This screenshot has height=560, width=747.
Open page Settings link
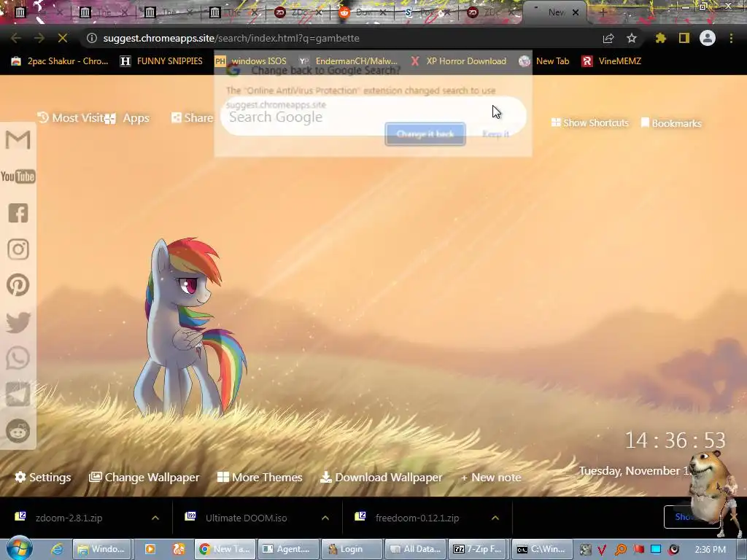tap(43, 477)
